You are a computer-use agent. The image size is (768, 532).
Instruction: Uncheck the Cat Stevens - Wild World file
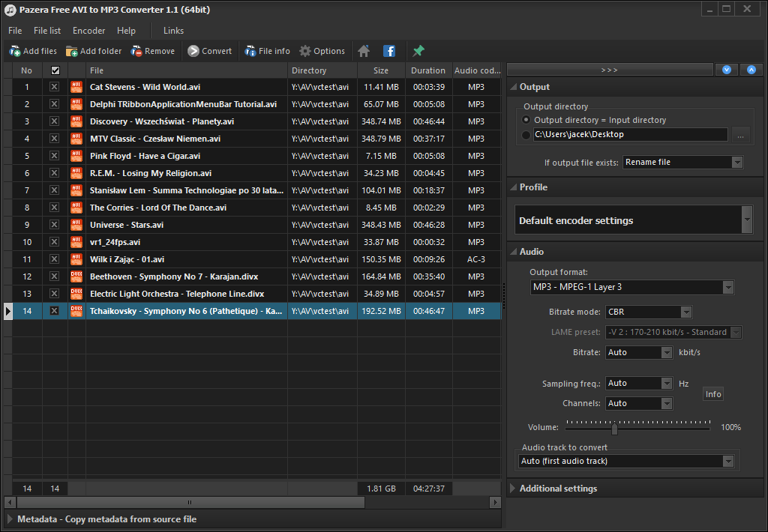pyautogui.click(x=54, y=87)
